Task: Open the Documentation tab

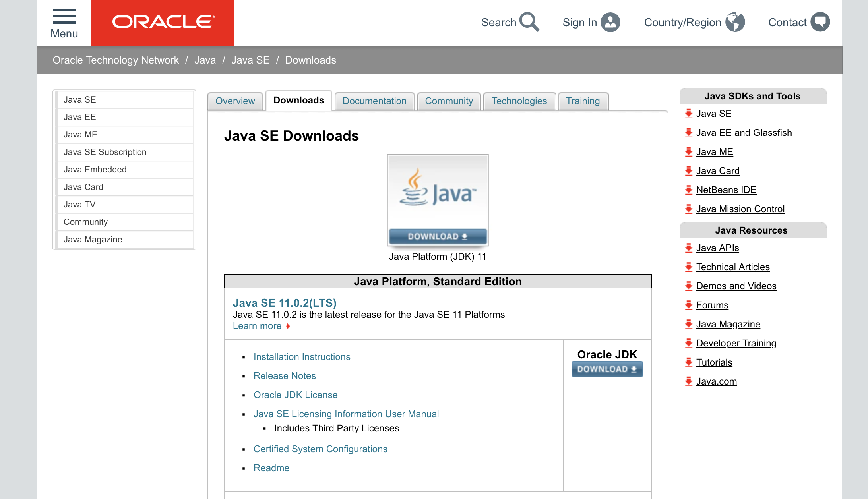Action: click(x=375, y=101)
